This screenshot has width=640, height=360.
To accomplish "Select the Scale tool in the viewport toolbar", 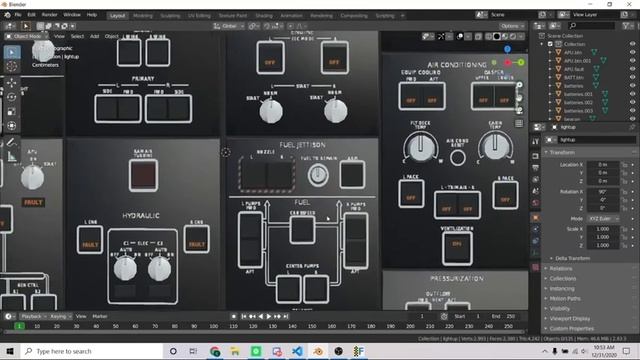I will (11, 111).
